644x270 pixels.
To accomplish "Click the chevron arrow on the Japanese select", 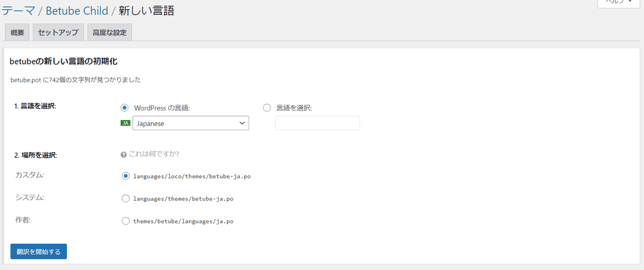I will [x=241, y=123].
